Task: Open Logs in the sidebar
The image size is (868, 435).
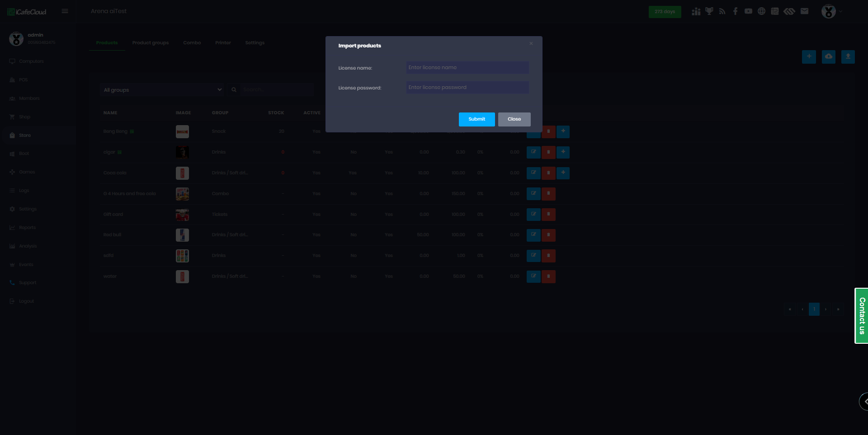Action: coord(24,191)
